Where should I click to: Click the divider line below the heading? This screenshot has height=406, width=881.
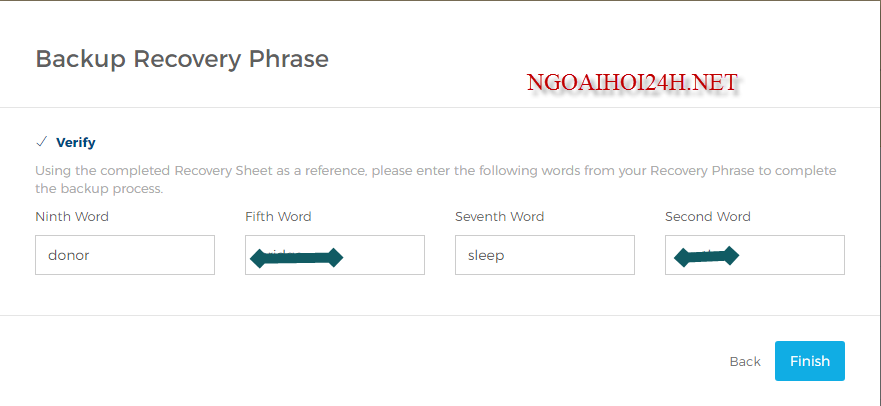[440, 107]
